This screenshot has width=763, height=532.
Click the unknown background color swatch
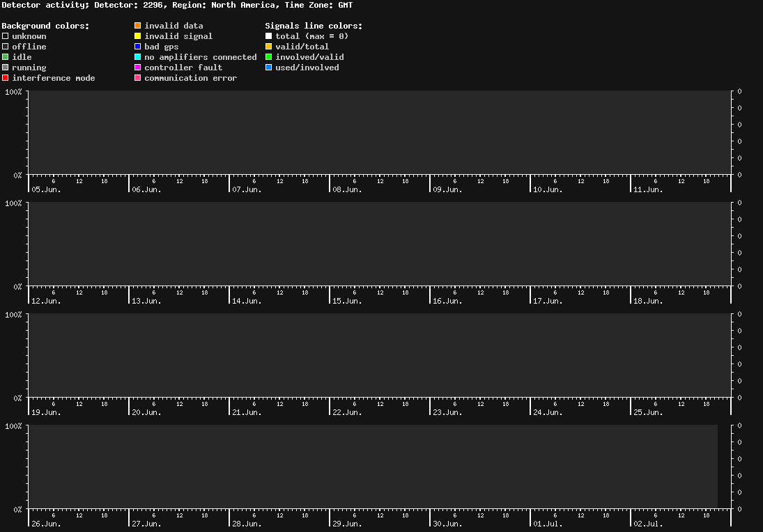coord(6,36)
